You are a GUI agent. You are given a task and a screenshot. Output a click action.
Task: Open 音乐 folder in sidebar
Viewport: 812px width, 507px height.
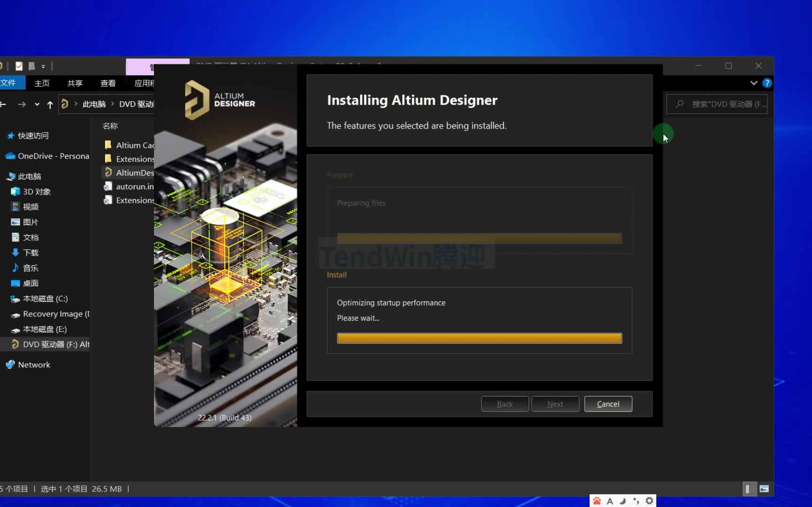(x=25, y=268)
